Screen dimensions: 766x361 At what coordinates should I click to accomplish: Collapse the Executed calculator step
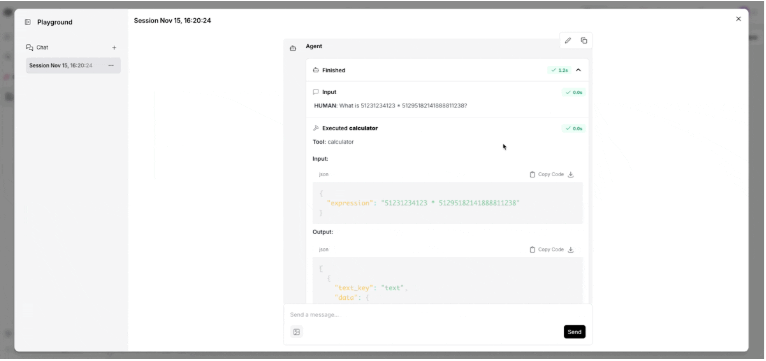pos(447,128)
